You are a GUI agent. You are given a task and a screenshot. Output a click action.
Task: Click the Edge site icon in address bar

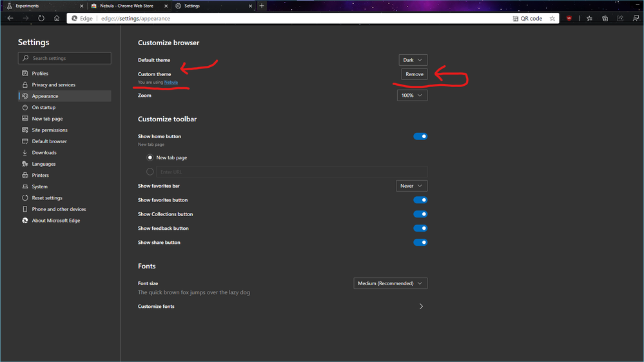click(74, 19)
